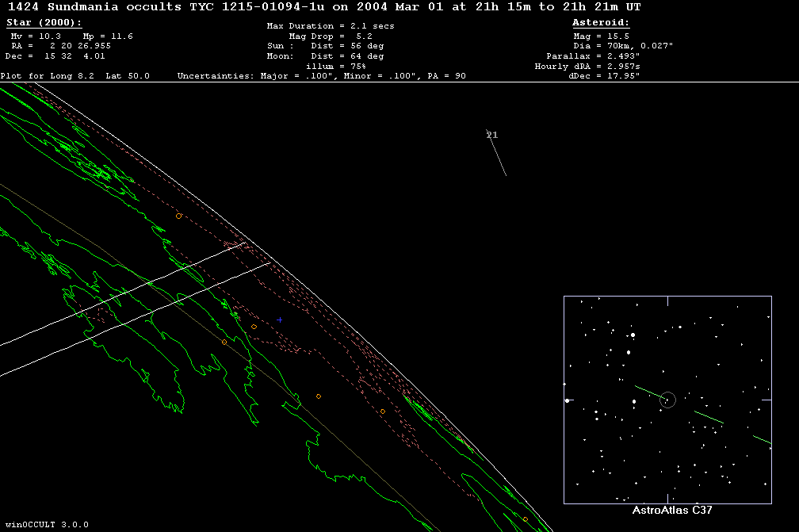Click the bottommost orange circle near the map edge

click(525, 519)
